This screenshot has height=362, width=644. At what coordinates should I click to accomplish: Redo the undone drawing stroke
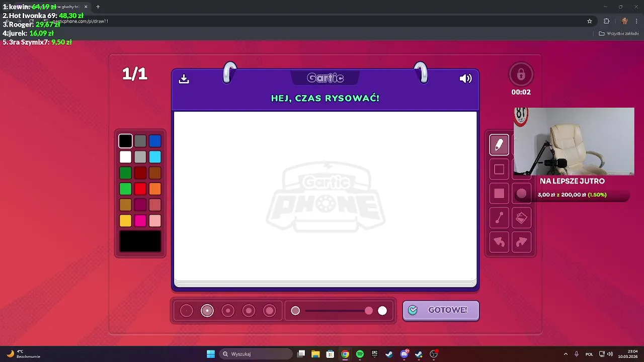pos(521,242)
